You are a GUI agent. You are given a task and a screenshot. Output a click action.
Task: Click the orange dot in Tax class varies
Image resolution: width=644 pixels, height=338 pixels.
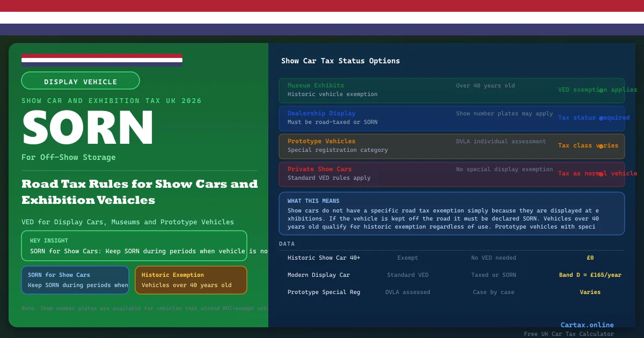(601, 146)
